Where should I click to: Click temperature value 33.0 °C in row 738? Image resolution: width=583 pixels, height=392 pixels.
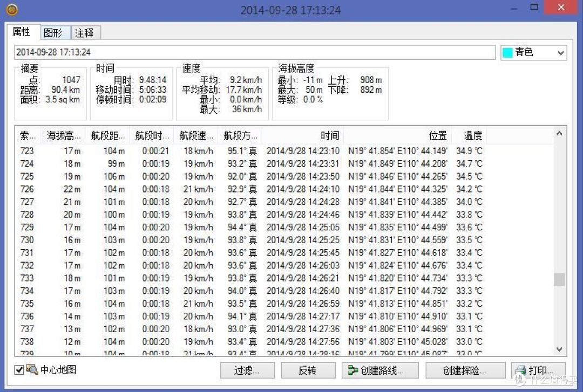coord(469,341)
